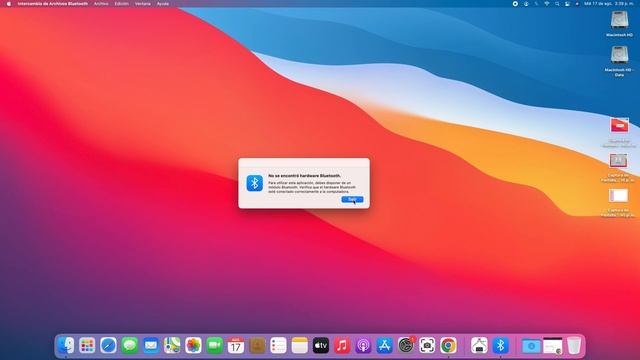
Task: Open the Archivo menu
Action: (x=101, y=4)
